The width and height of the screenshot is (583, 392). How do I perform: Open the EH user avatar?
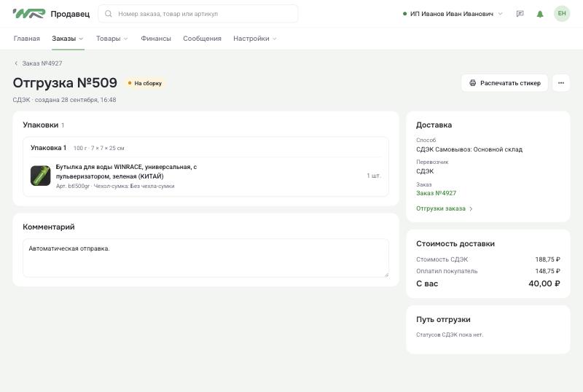(x=561, y=14)
